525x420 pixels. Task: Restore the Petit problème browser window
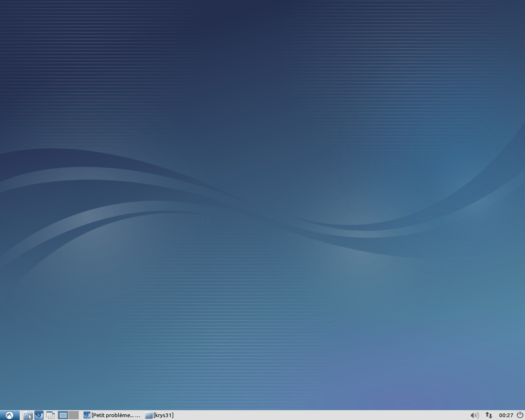tap(112, 415)
